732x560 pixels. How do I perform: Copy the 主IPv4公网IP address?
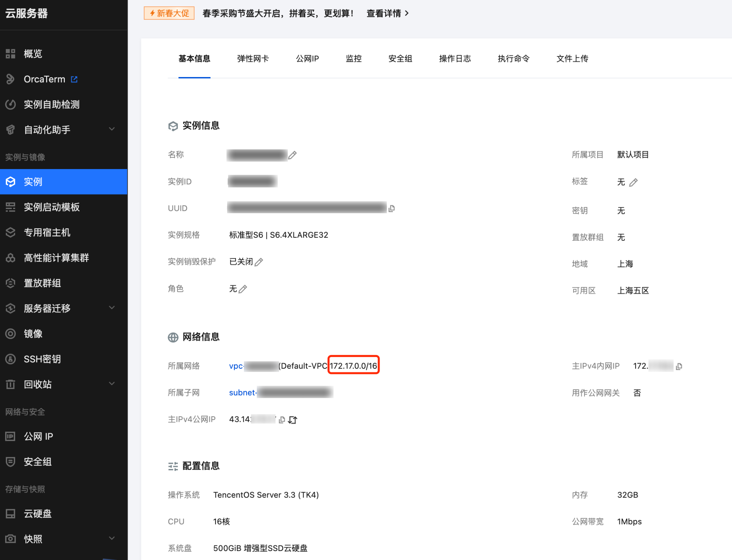[282, 420]
